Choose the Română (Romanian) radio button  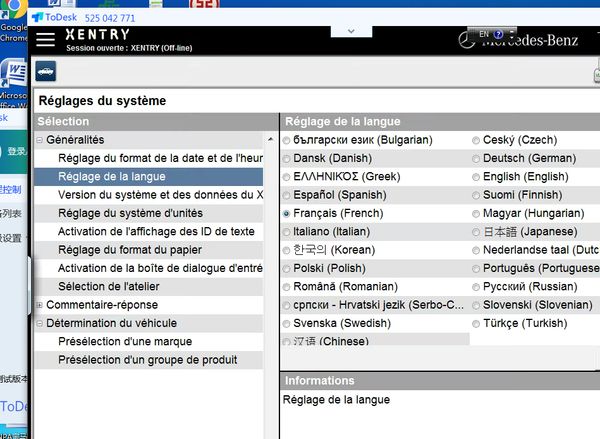pyautogui.click(x=286, y=287)
